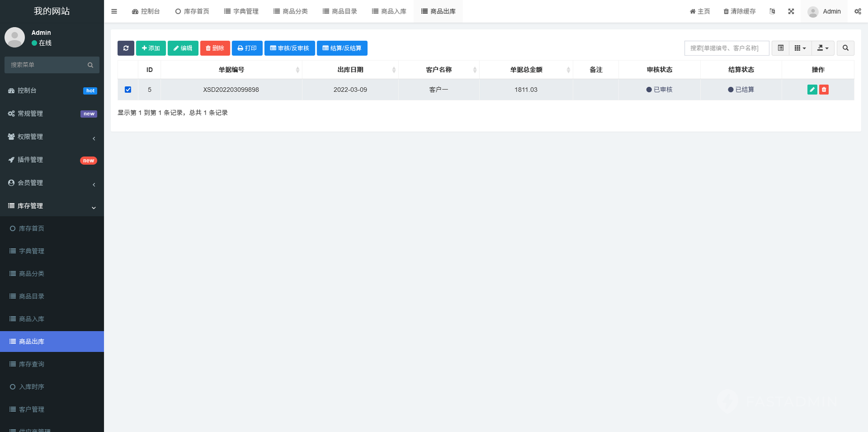Click the 添加 button

point(151,48)
